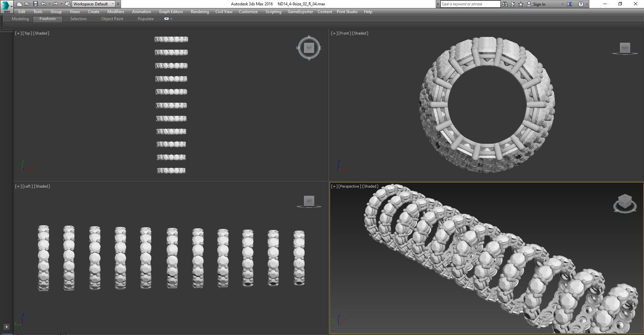This screenshot has height=335, width=644.
Task: Click the keyword or phrase search field
Action: click(470, 4)
